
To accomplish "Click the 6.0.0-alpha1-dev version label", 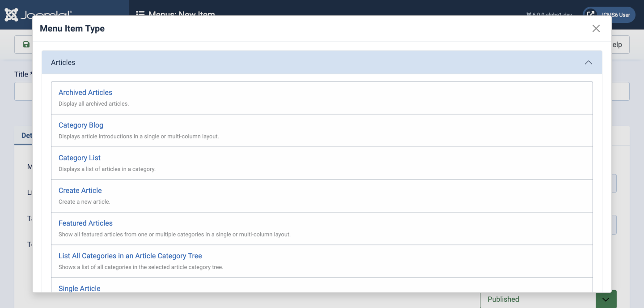I will pos(549,14).
